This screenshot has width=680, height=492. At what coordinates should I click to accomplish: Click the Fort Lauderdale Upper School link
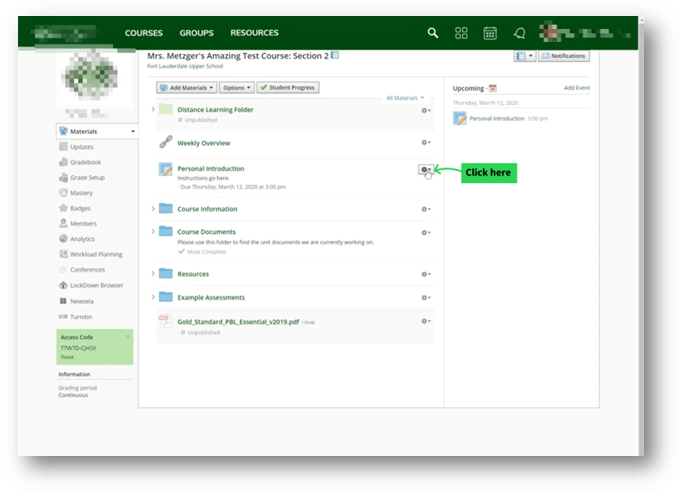[x=185, y=66]
